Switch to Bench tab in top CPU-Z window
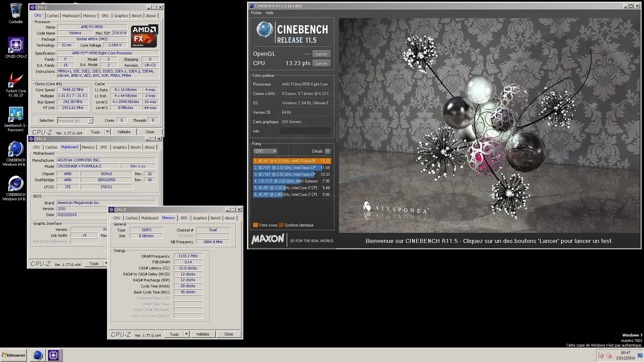This screenshot has height=362, width=644. pyautogui.click(x=137, y=16)
